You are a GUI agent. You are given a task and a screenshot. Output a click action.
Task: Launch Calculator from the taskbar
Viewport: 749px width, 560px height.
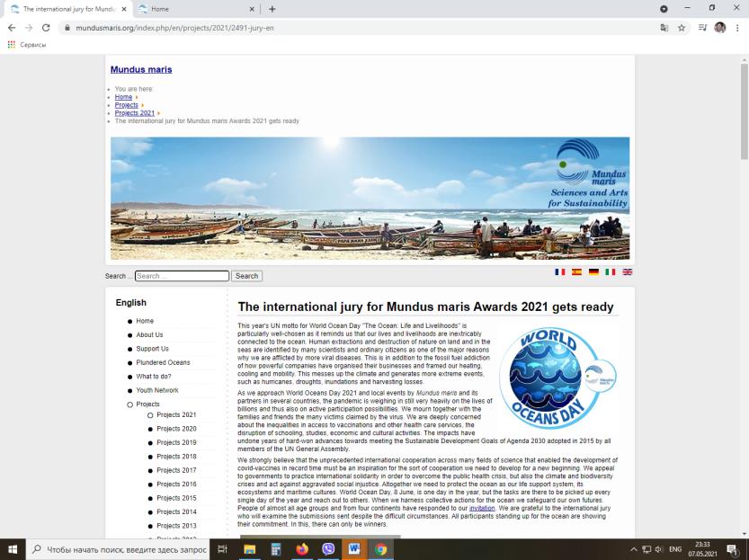click(276, 549)
